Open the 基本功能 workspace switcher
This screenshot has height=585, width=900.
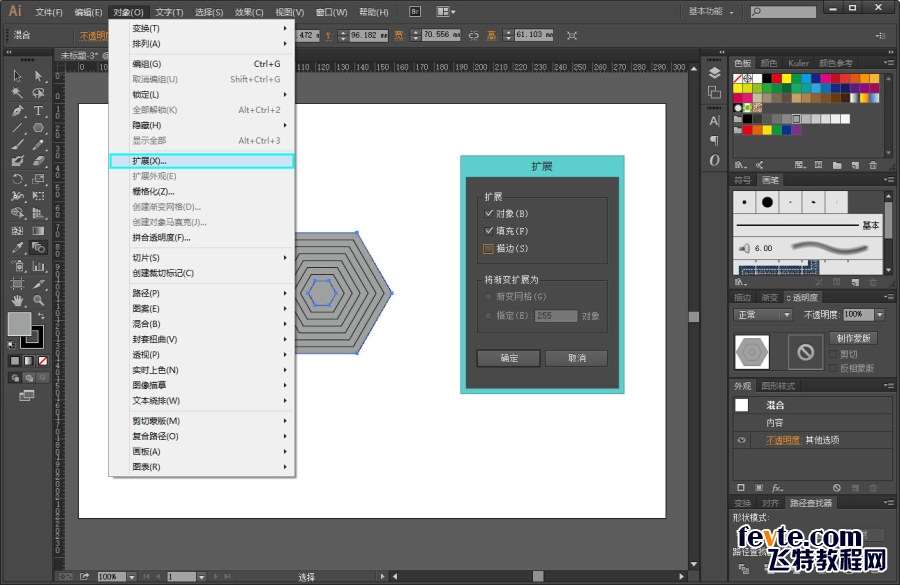pyautogui.click(x=711, y=11)
